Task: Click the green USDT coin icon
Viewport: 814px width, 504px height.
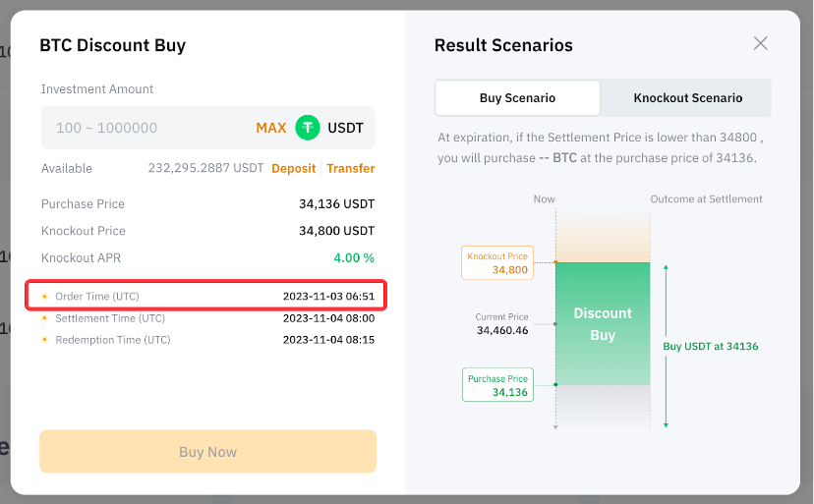Action: (x=308, y=128)
